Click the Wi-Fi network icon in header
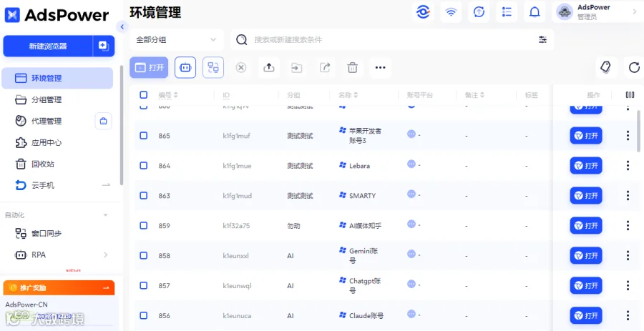This screenshot has height=331, width=644. point(451,12)
